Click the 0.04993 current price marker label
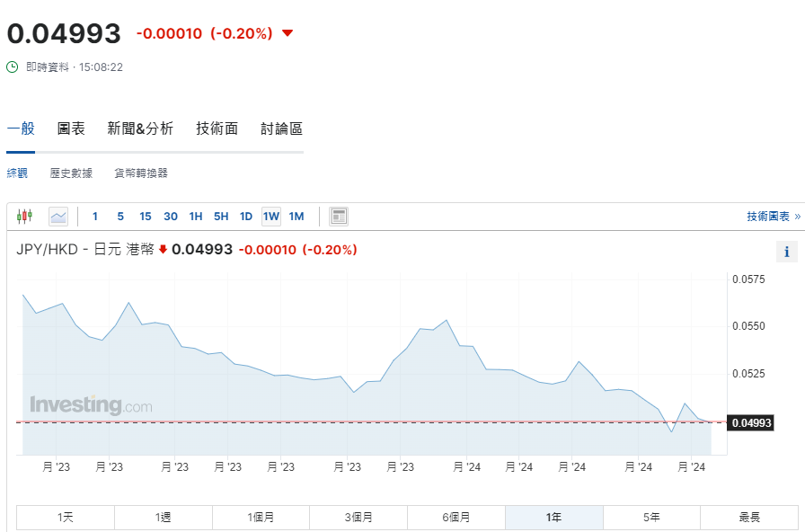 click(752, 422)
